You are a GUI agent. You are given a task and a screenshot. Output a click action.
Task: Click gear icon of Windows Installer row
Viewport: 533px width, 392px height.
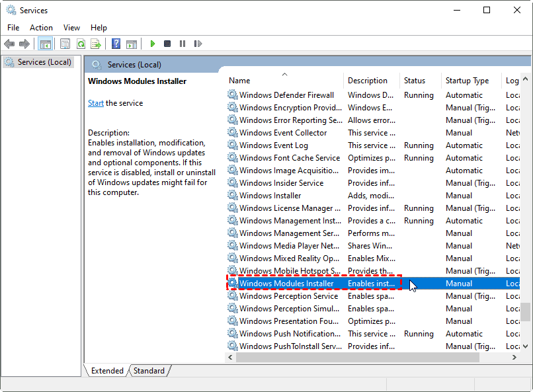click(x=233, y=195)
